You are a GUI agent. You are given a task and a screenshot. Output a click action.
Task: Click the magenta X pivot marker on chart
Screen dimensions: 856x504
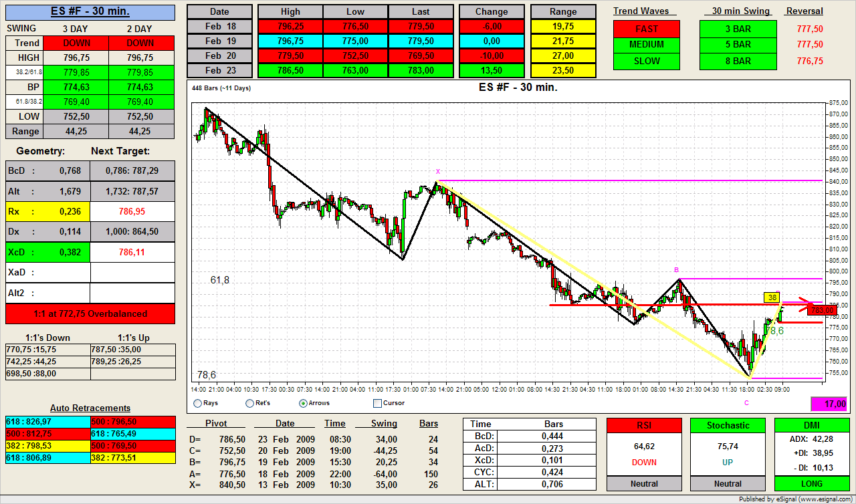pos(438,172)
